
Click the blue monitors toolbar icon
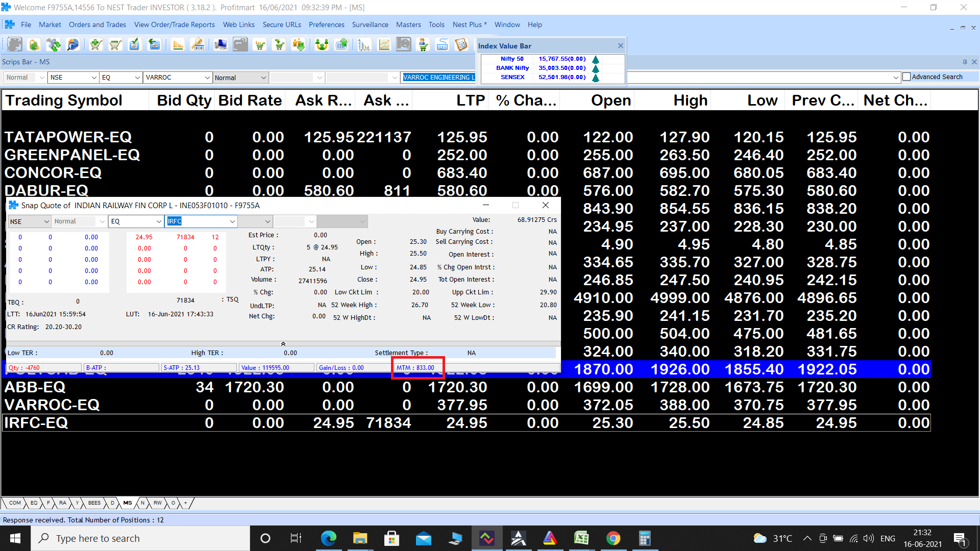(x=220, y=45)
